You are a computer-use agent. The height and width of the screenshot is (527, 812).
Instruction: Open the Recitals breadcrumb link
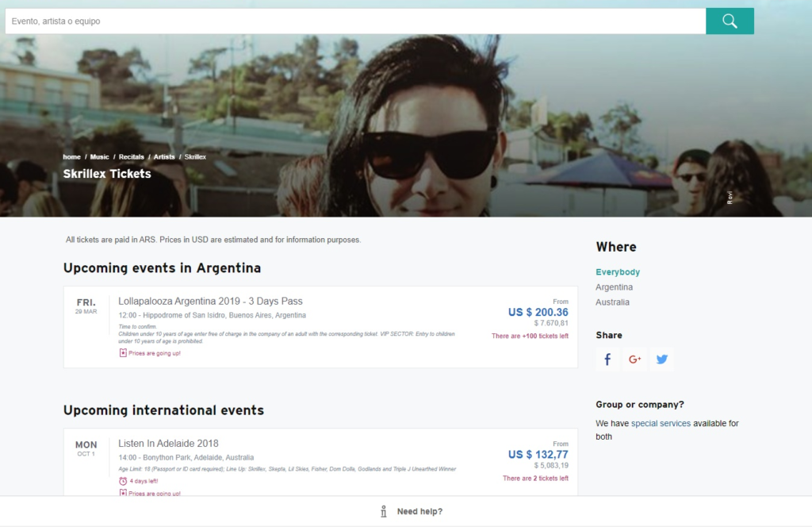(132, 157)
